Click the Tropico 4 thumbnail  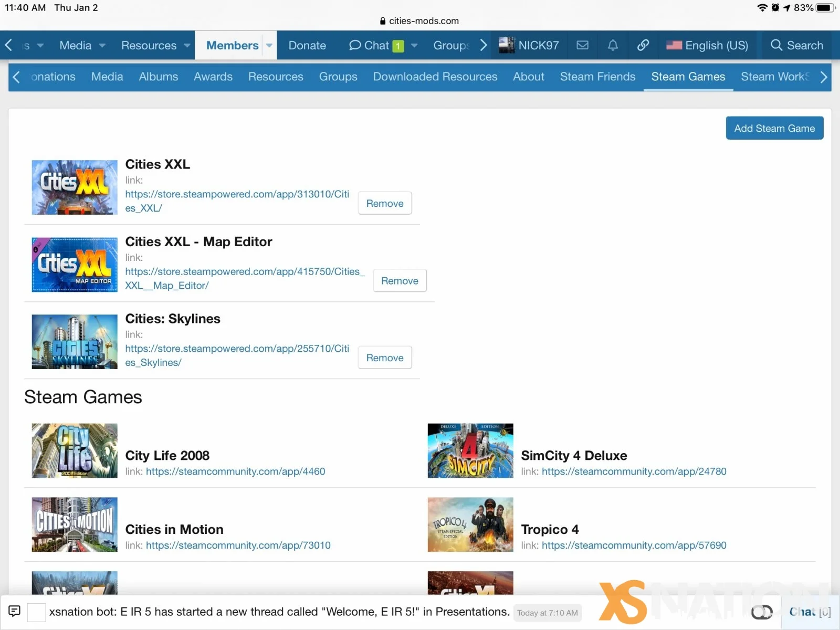pos(470,524)
